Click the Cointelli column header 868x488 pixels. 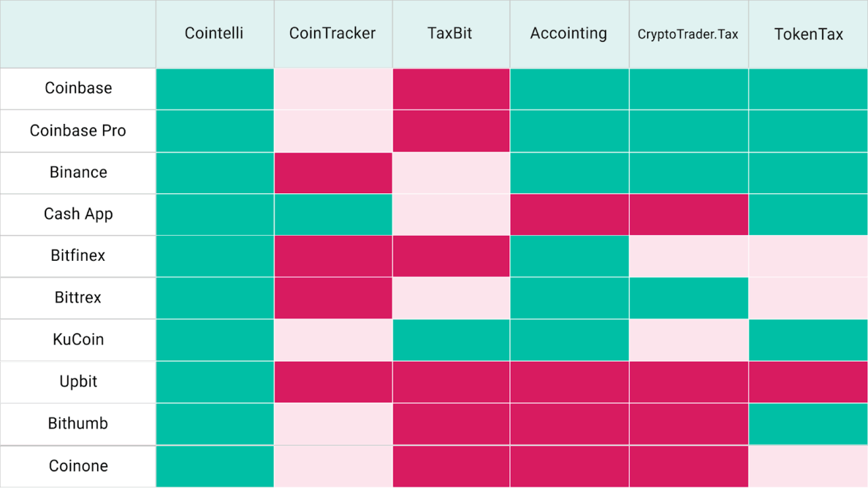point(214,33)
